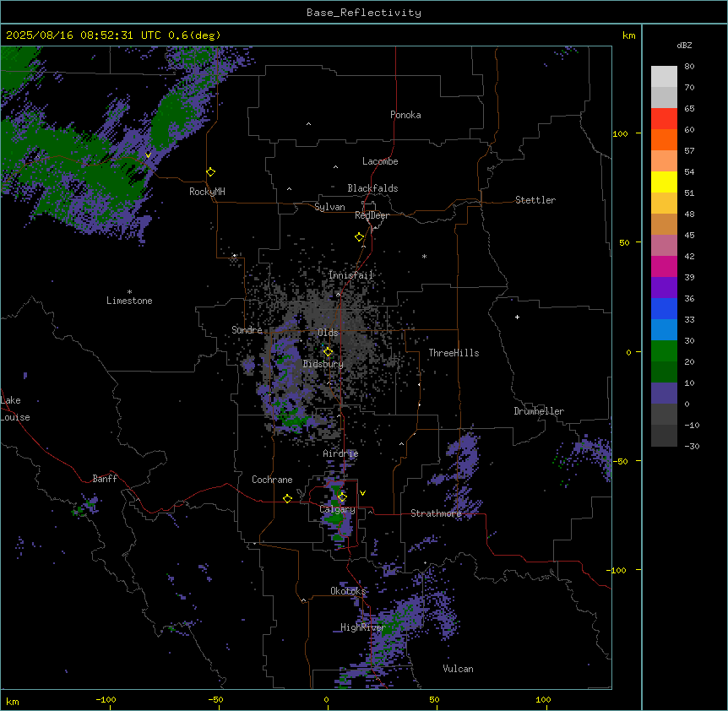This screenshot has width=728, height=711.
Task: Click the Banff label
Action: (105, 479)
